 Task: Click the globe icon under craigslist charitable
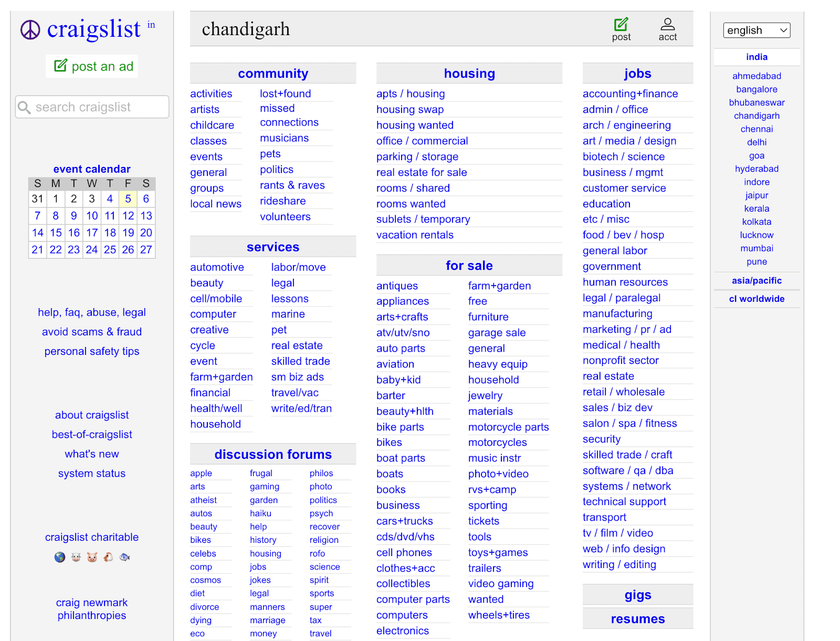tap(60, 557)
